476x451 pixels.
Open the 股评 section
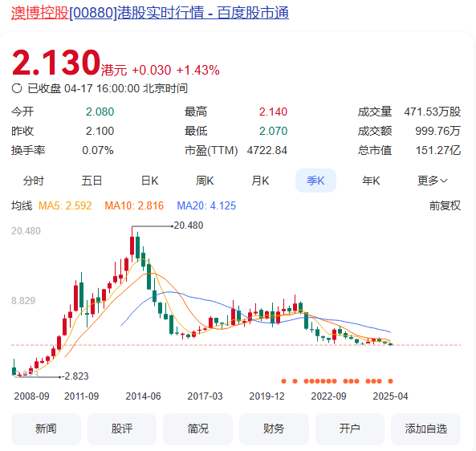tap(122, 429)
